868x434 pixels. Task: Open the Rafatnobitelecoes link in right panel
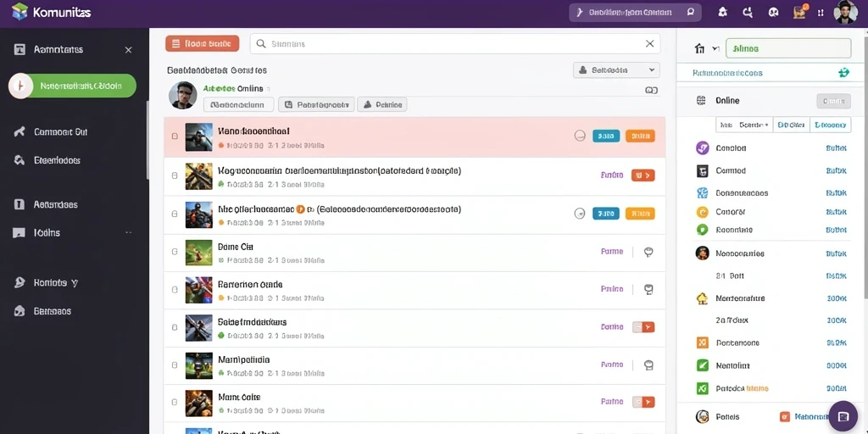point(727,73)
